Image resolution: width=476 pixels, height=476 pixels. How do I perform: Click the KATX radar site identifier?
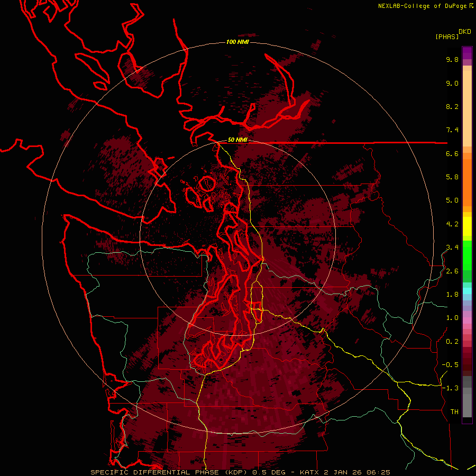[309, 472]
